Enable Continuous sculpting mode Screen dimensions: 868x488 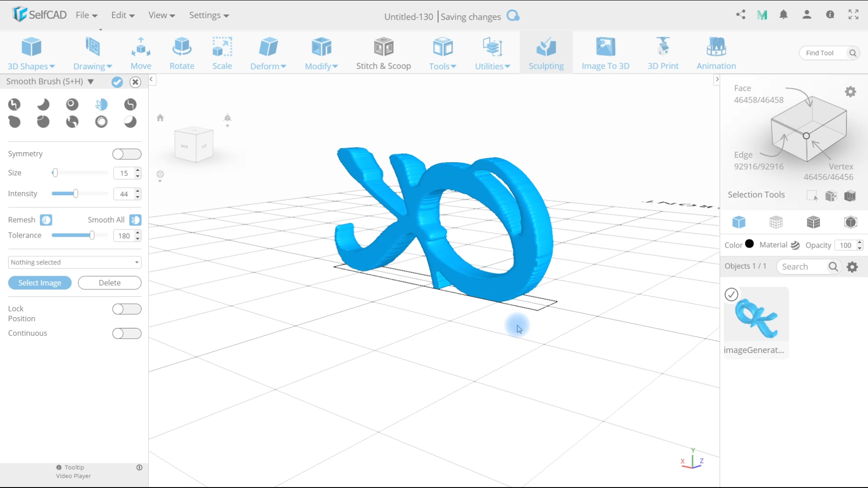(127, 333)
